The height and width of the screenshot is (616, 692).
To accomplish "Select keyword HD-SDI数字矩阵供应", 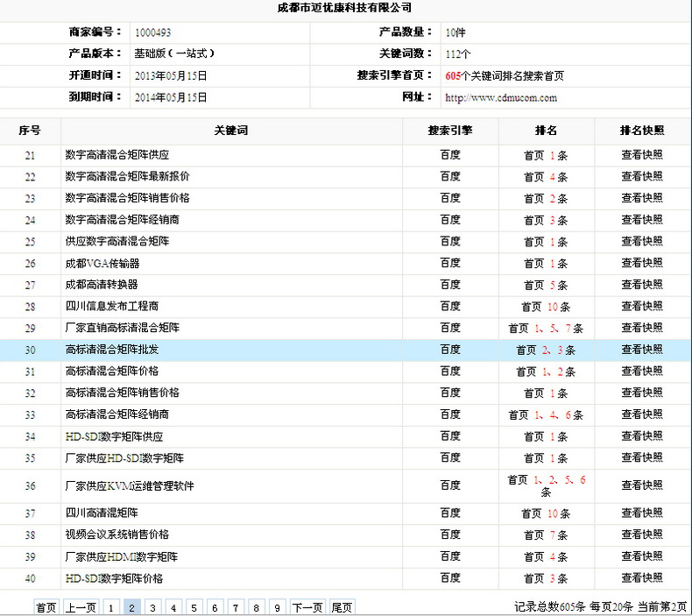I will (x=114, y=436).
